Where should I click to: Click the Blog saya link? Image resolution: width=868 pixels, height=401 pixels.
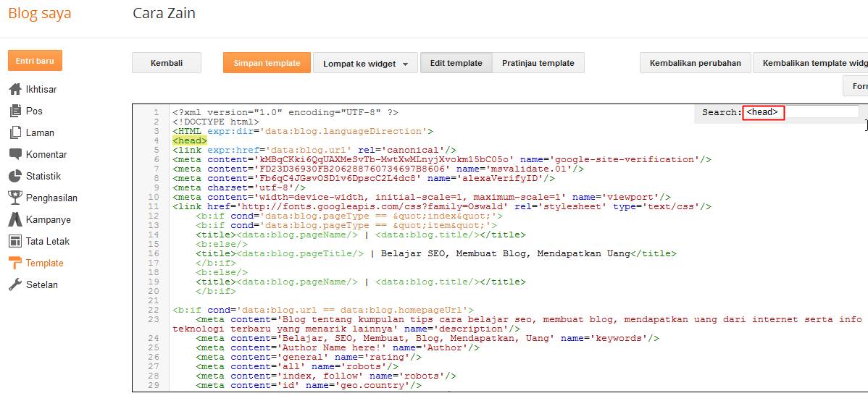[x=40, y=14]
